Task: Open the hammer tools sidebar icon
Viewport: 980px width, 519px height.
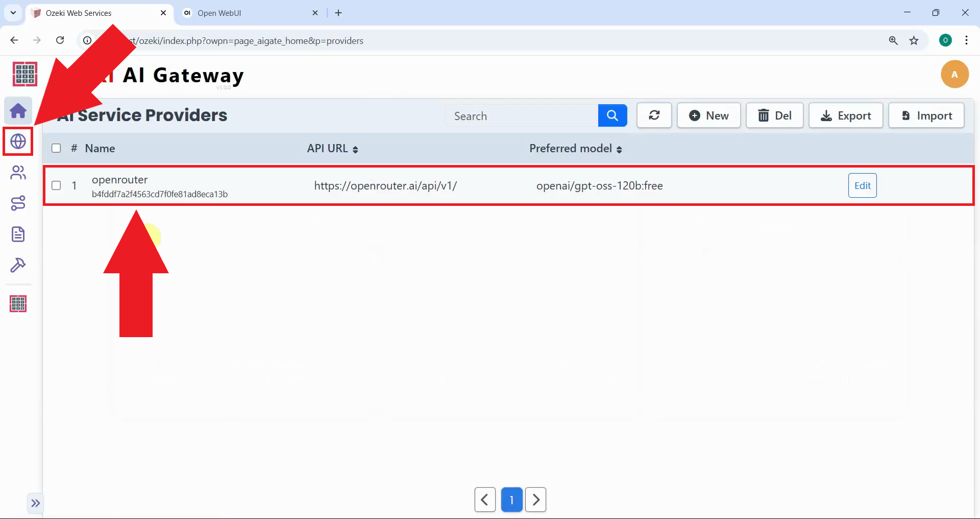Action: coord(18,265)
